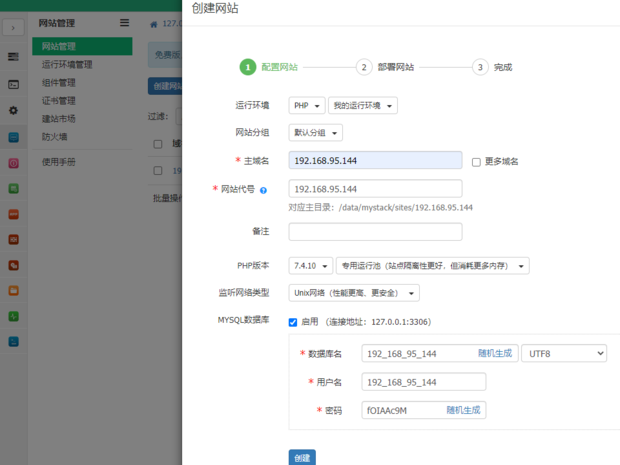Focus the 数据库名 input field

coord(440,353)
